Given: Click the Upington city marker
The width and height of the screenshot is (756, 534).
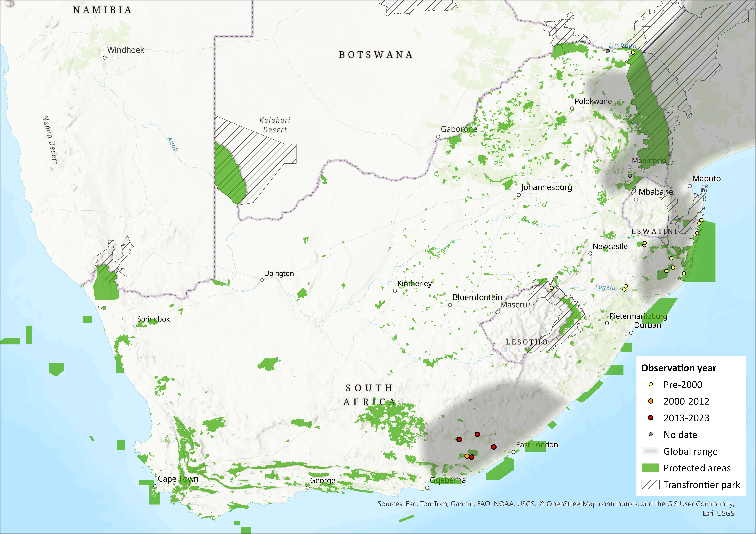Looking at the screenshot, I should (262, 280).
